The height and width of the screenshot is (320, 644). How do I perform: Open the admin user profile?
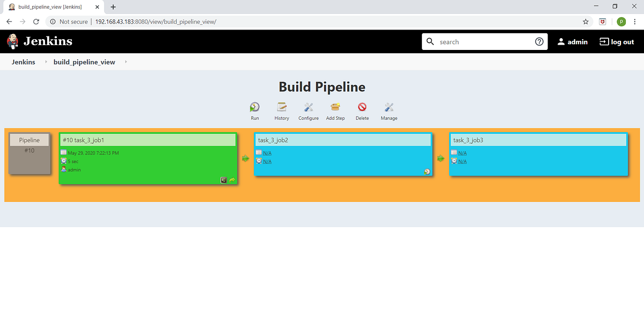click(573, 41)
